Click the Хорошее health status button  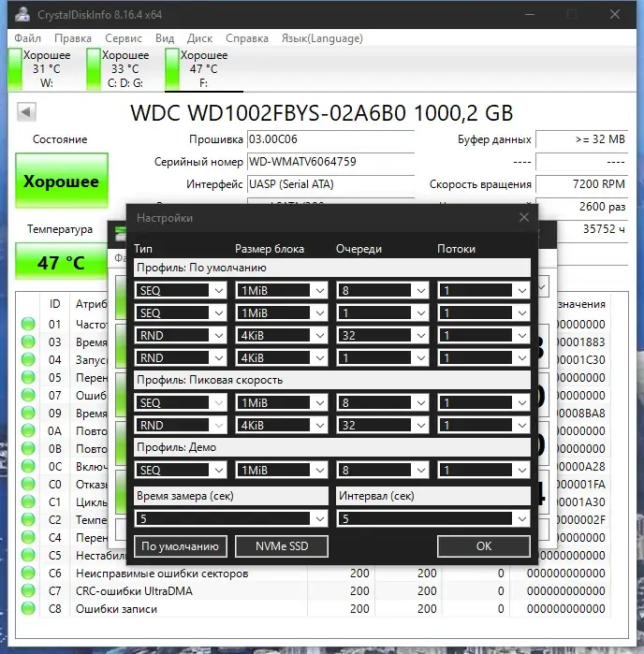(x=62, y=181)
